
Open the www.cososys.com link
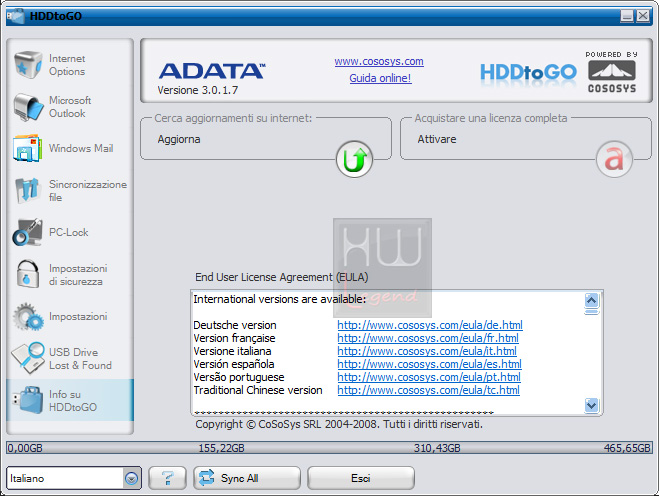(x=379, y=61)
